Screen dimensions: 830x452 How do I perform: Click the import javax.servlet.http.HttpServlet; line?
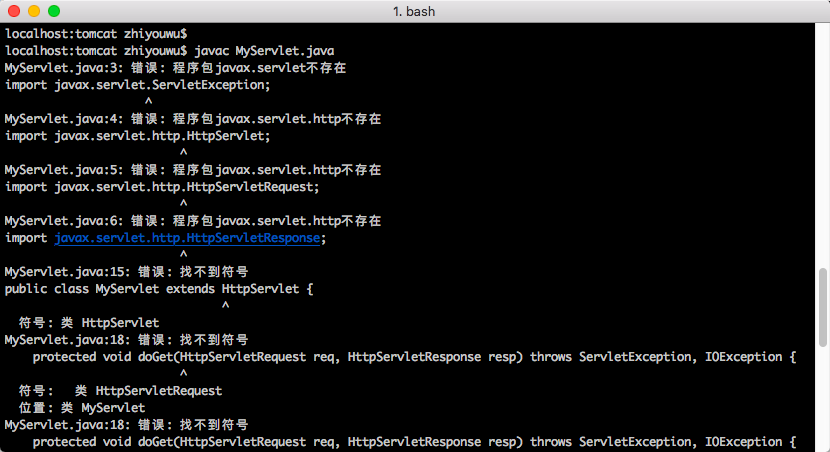(x=138, y=135)
